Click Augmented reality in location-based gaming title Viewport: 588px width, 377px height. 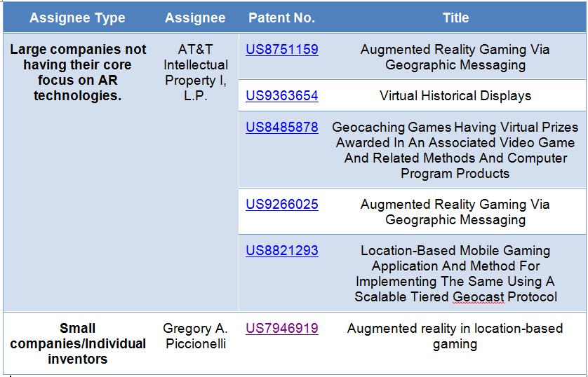455,336
